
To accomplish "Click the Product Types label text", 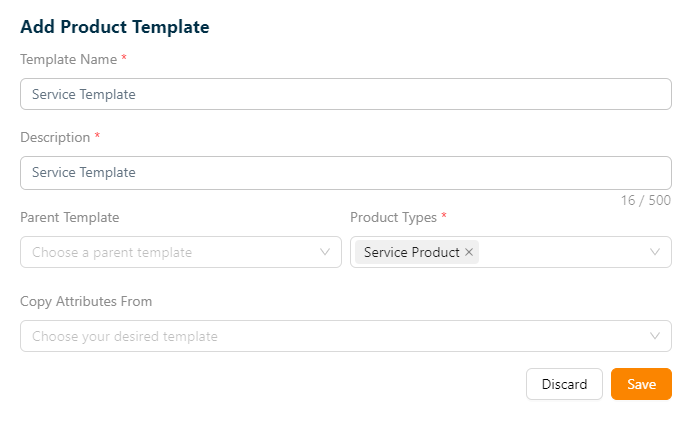I will (393, 216).
